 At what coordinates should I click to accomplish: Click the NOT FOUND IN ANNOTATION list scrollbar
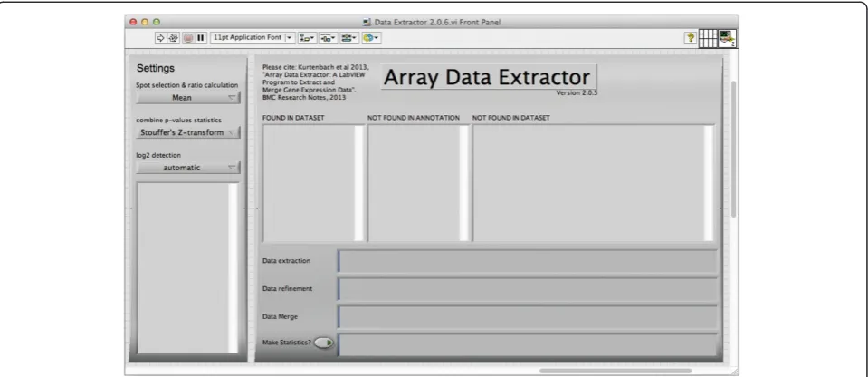[464, 183]
